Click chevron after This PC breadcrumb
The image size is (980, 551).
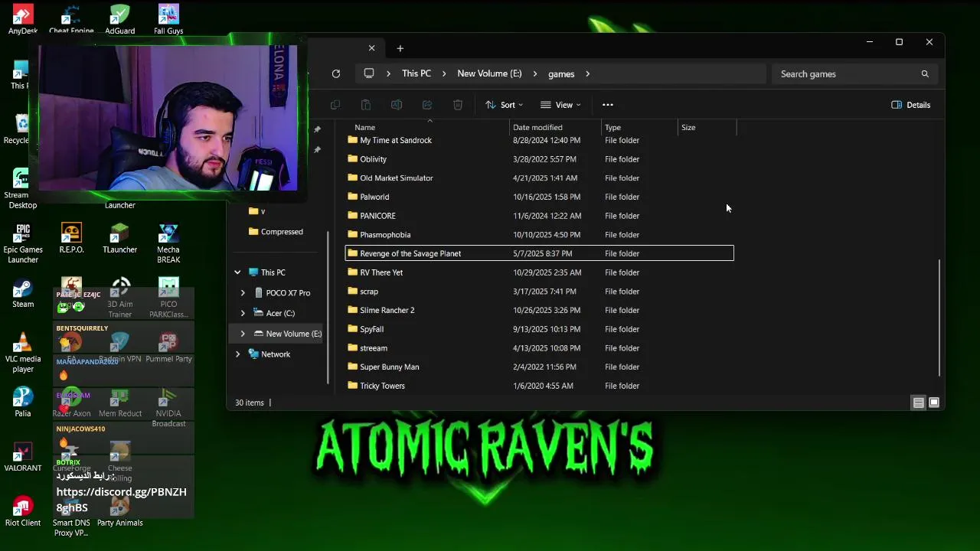[x=444, y=74]
